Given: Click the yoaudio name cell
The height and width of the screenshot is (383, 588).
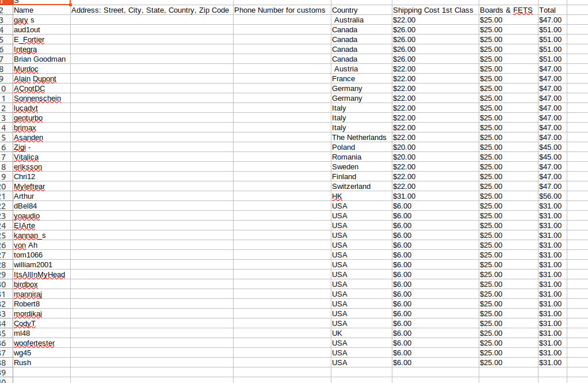Looking at the screenshot, I should [x=41, y=215].
